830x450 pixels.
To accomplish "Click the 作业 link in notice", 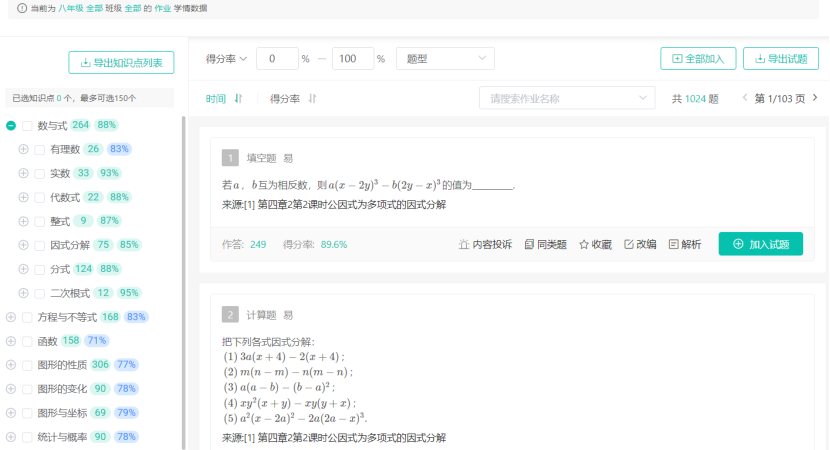I will 163,8.
